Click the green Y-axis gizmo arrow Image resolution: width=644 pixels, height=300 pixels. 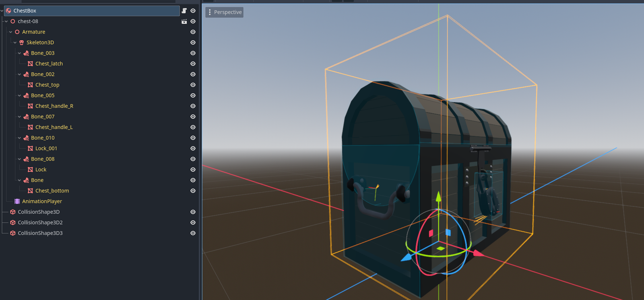pyautogui.click(x=439, y=197)
